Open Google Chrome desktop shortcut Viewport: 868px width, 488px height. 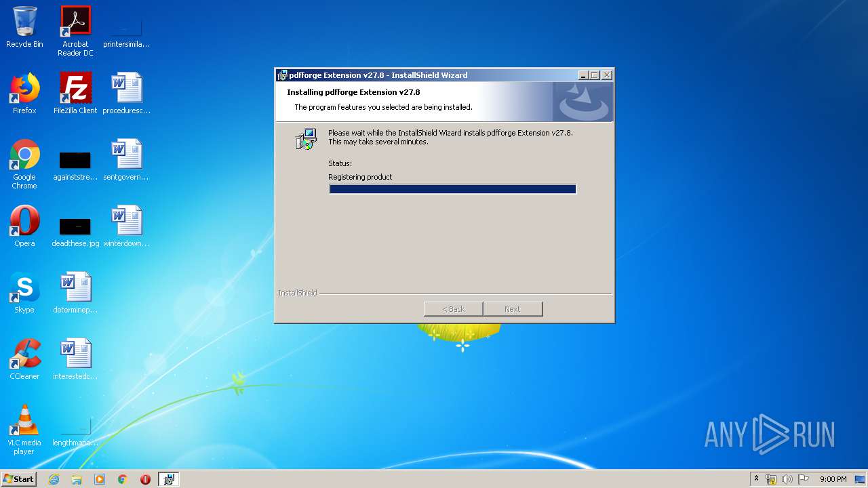coord(24,164)
